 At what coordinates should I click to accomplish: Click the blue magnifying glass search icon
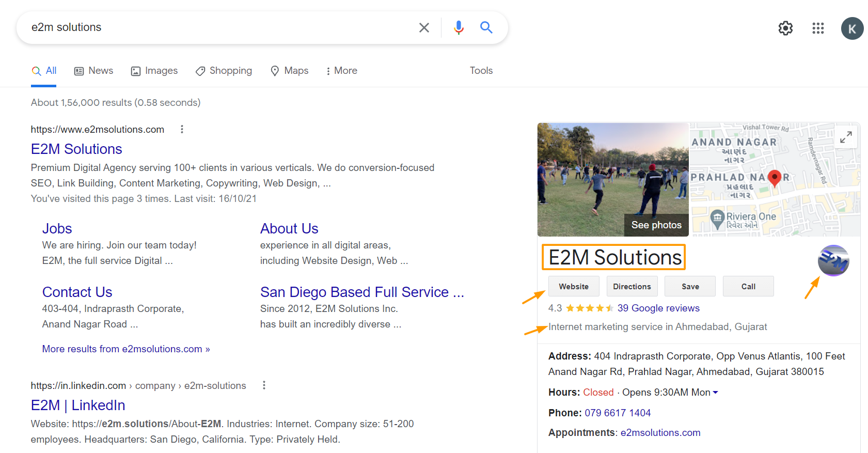tap(486, 27)
